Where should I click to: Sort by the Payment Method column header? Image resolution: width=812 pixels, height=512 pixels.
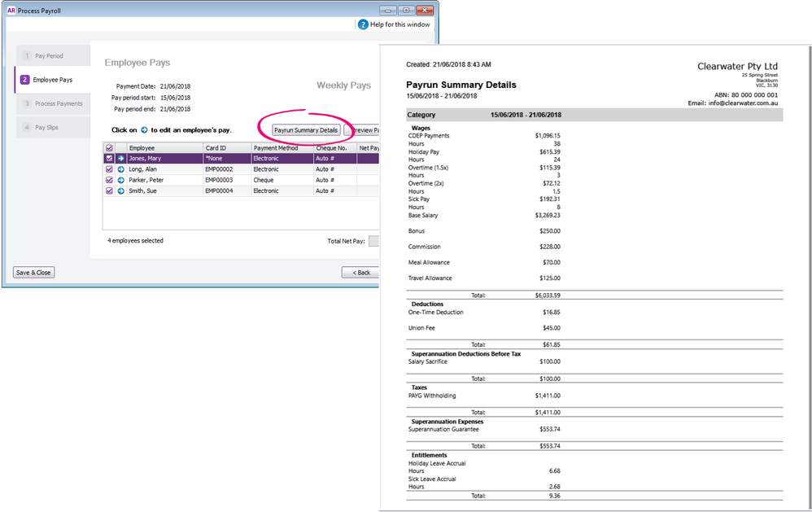[x=276, y=148]
